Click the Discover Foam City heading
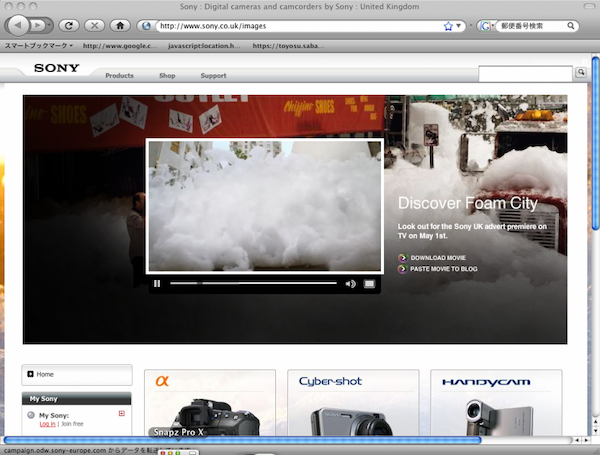This screenshot has height=455, width=600. coord(468,203)
